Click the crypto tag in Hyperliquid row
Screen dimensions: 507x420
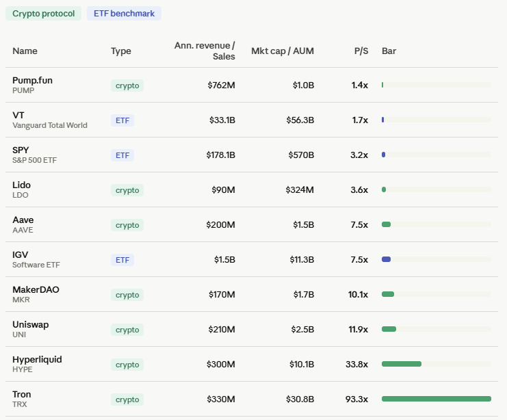click(x=127, y=365)
